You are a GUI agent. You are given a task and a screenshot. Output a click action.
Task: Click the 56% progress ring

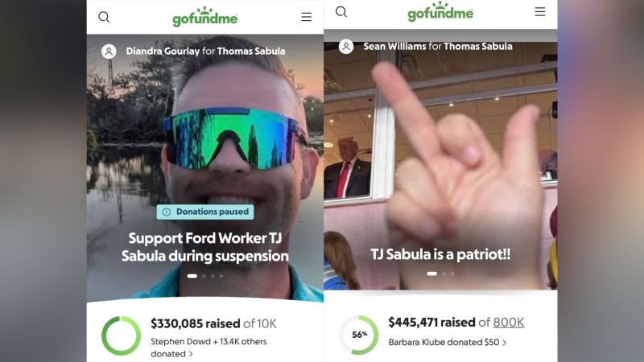[358, 335]
